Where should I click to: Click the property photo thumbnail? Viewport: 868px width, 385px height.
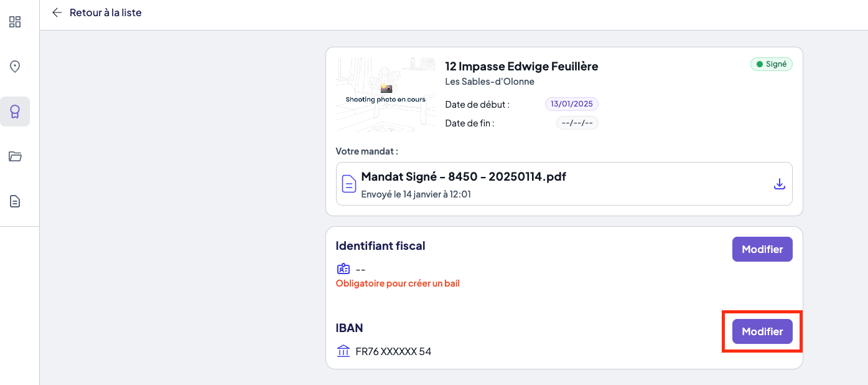(386, 95)
